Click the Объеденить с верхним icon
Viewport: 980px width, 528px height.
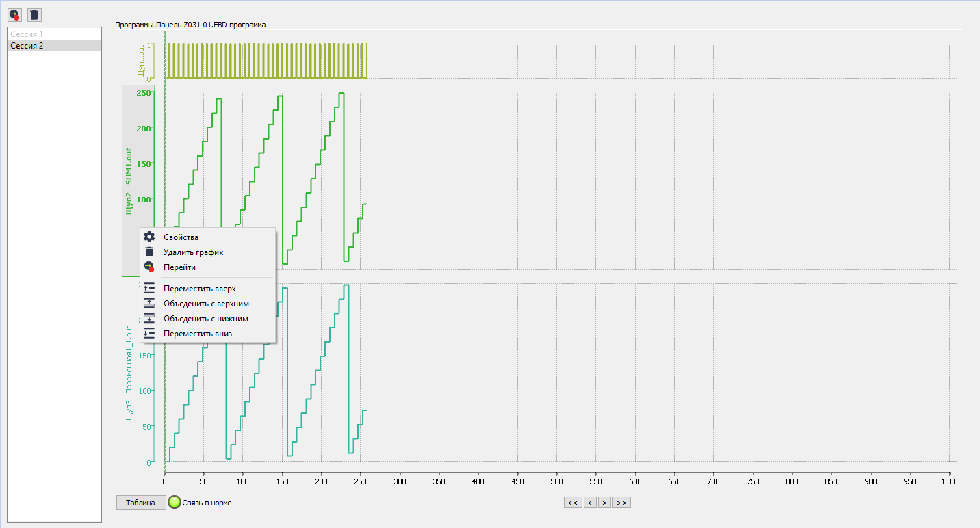[x=149, y=304]
